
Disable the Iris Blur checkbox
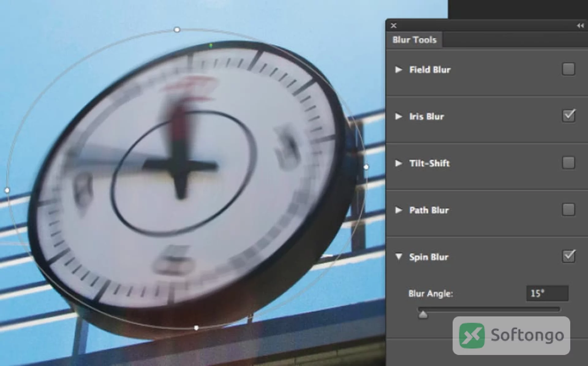(x=568, y=116)
